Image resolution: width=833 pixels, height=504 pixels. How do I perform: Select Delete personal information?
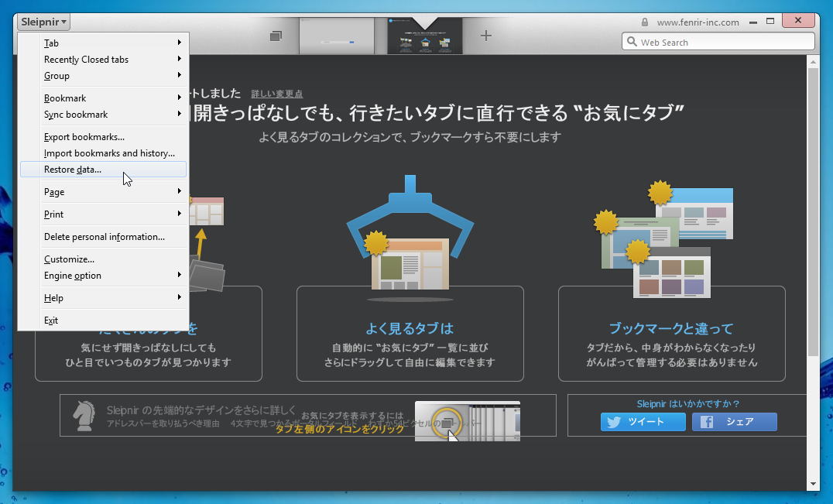(x=104, y=237)
